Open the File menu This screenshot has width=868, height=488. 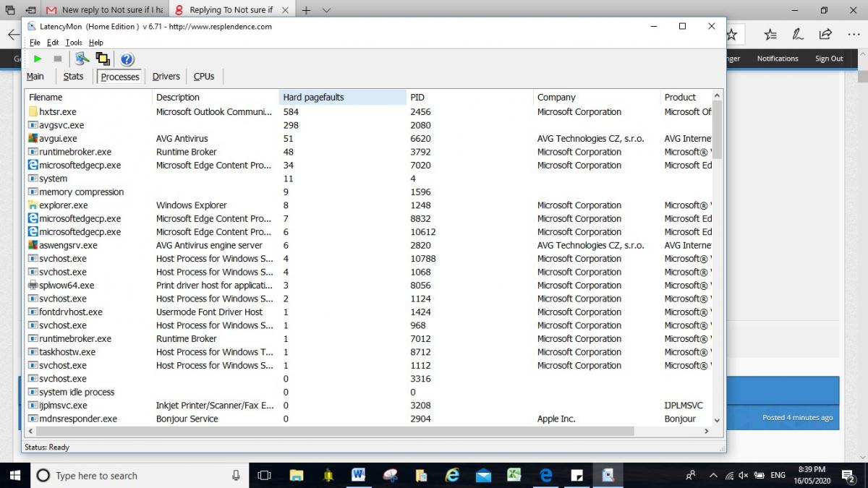(x=35, y=43)
